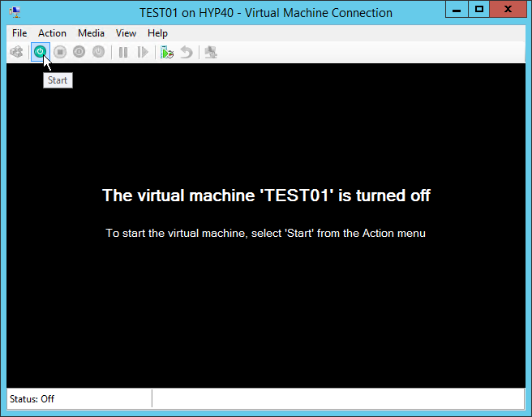Click the Ctrl+Alt+Delete toolbar icon
Image resolution: width=532 pixels, height=417 pixels.
(x=16, y=52)
